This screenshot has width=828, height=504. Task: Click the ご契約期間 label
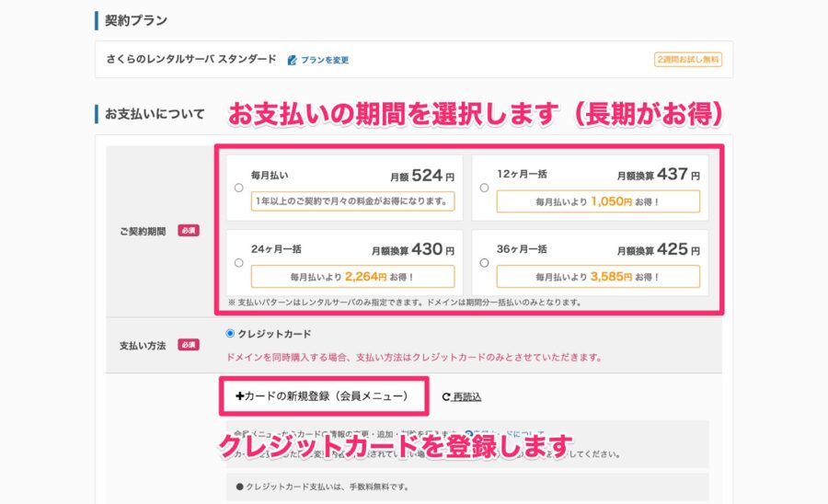pos(143,231)
